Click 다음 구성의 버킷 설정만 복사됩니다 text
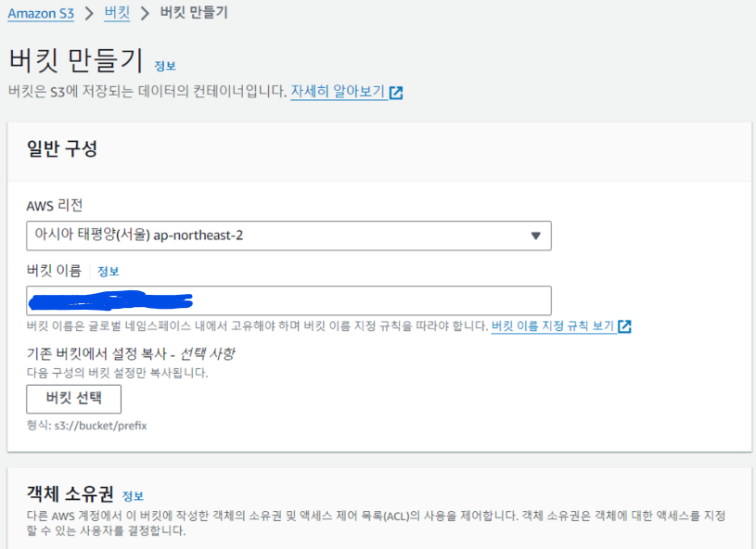The height and width of the screenshot is (549, 756). (117, 373)
